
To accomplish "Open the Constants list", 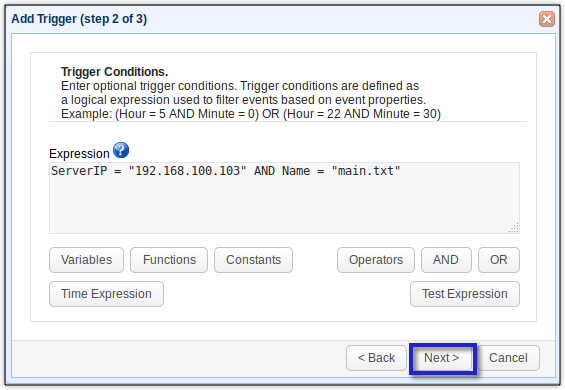I will [253, 260].
